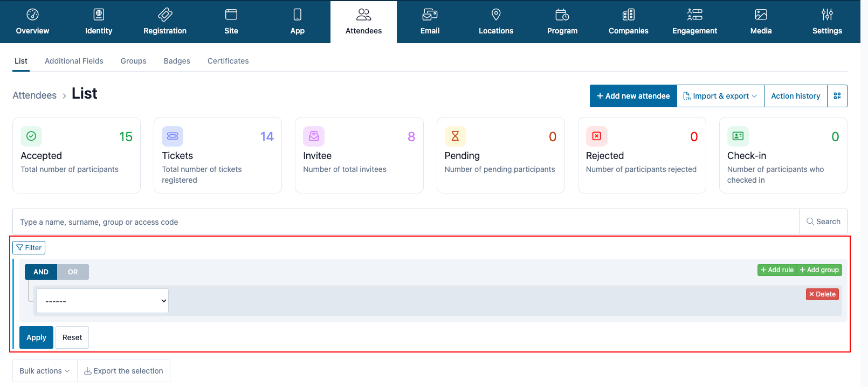Select the AND condition toggle

tap(41, 272)
